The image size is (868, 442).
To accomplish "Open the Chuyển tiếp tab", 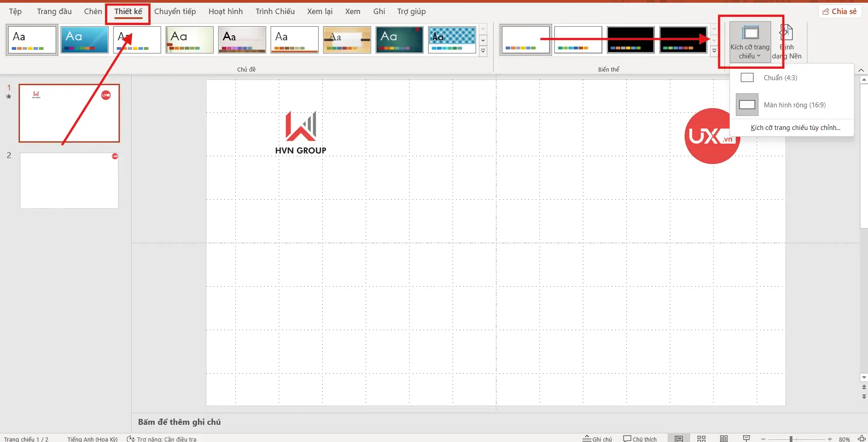I will 175,12.
